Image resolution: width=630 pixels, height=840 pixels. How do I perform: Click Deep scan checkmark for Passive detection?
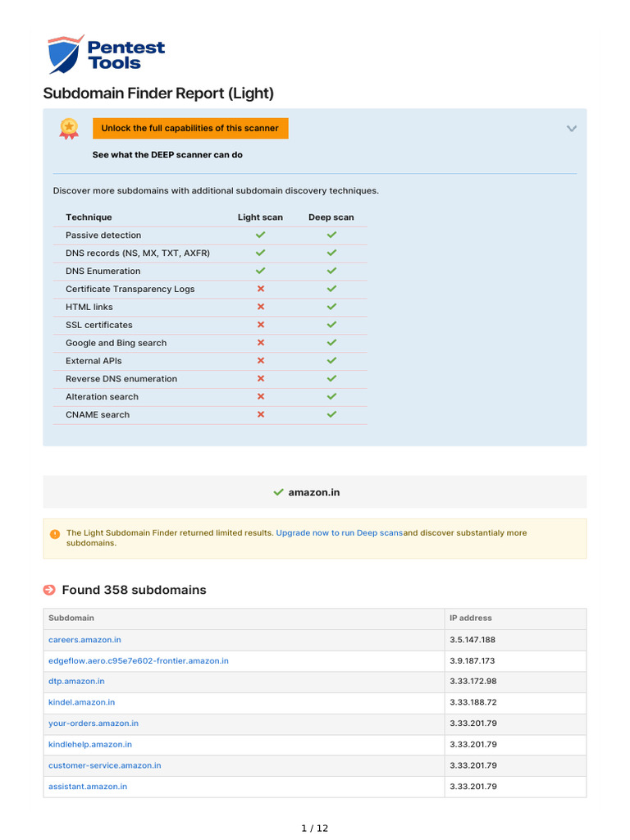coord(331,235)
